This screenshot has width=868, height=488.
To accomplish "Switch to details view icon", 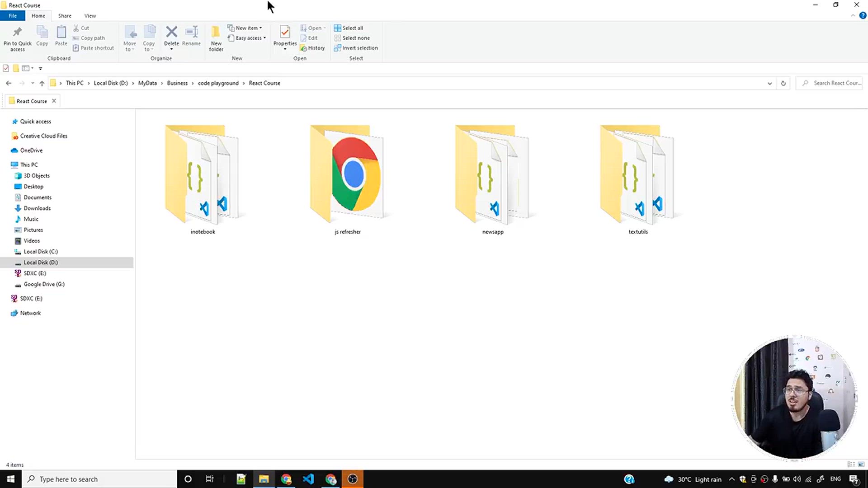I will 851,465.
